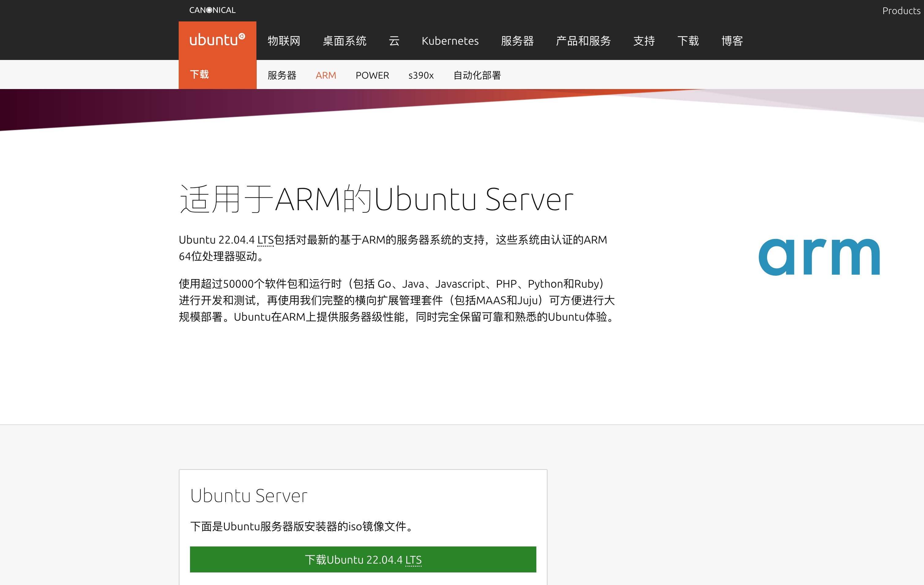Open the 物联网 navigation menu
924x585 pixels.
click(284, 41)
